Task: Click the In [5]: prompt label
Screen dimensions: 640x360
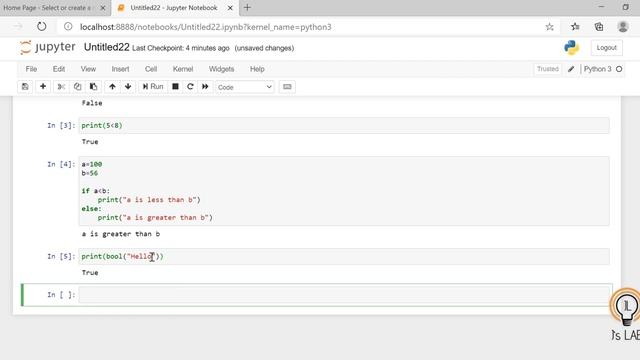Action: [61, 256]
